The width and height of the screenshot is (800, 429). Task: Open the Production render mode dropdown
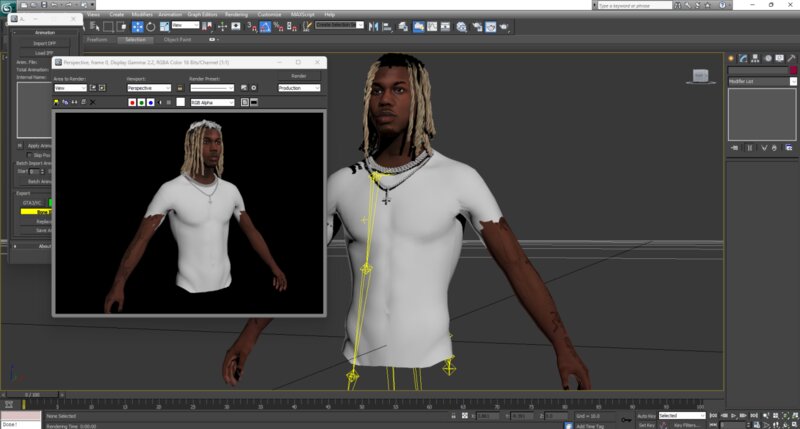[x=298, y=88]
